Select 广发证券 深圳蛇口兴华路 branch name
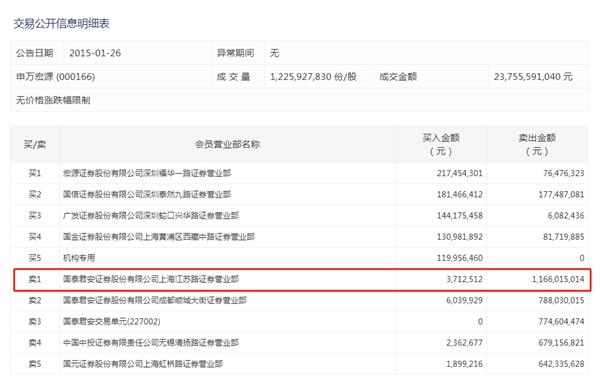Screen dimensions: 600x391 [151, 216]
